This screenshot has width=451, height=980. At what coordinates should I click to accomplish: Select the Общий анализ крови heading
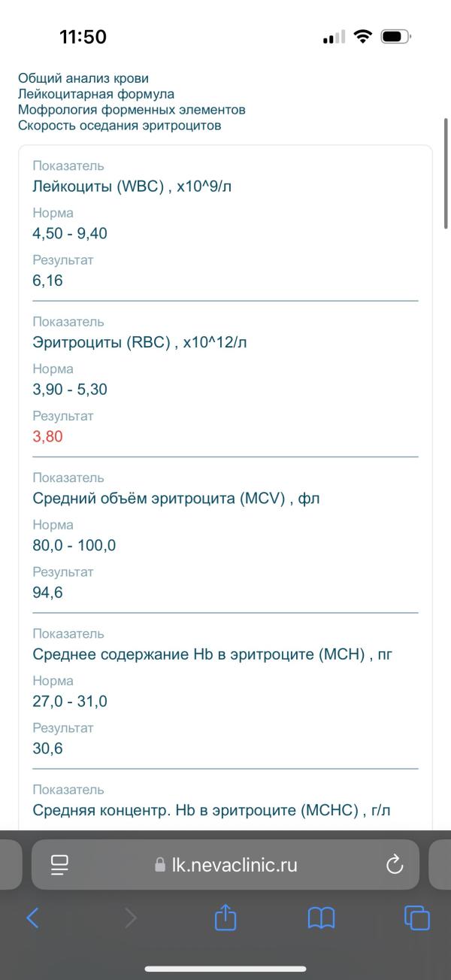tap(83, 78)
